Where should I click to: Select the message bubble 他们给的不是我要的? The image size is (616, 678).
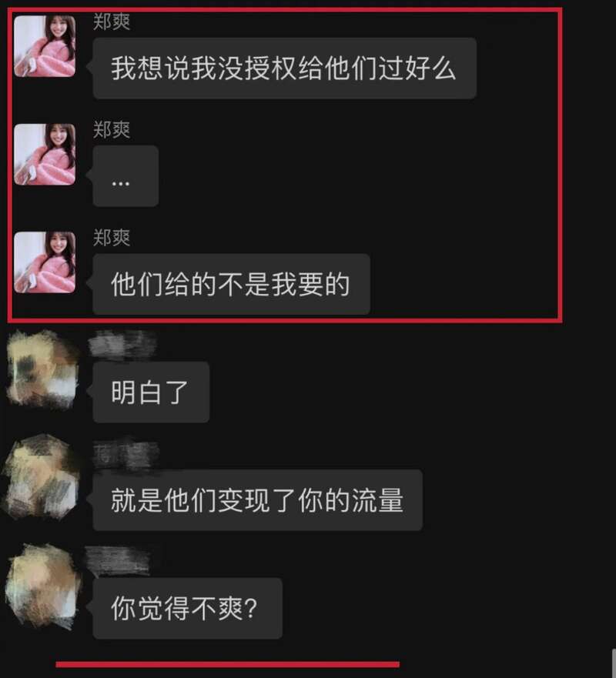click(232, 284)
